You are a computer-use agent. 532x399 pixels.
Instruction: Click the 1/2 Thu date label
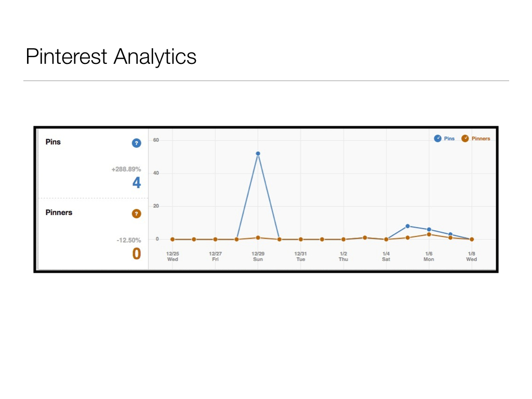click(x=343, y=256)
